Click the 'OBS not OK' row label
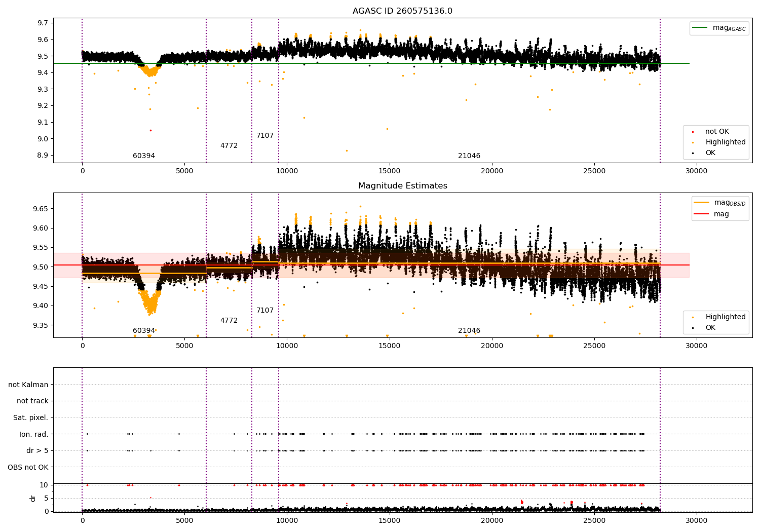The image size is (760, 532). click(28, 468)
